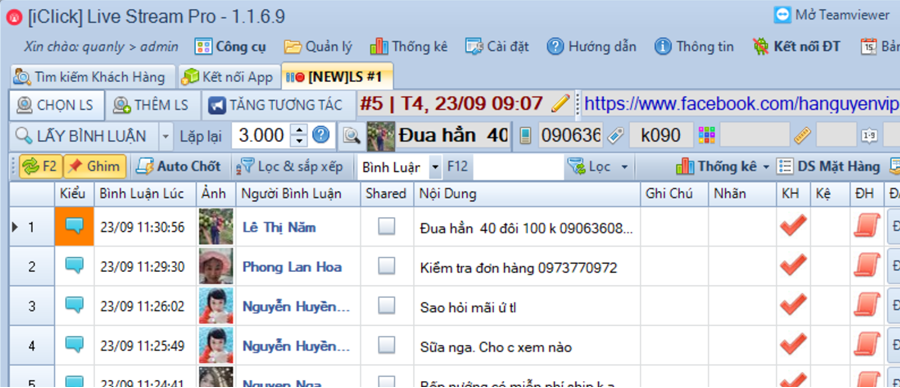Click ĐH order scroll icon in row 2
Image resolution: width=900 pixels, height=388 pixels.
point(867,265)
